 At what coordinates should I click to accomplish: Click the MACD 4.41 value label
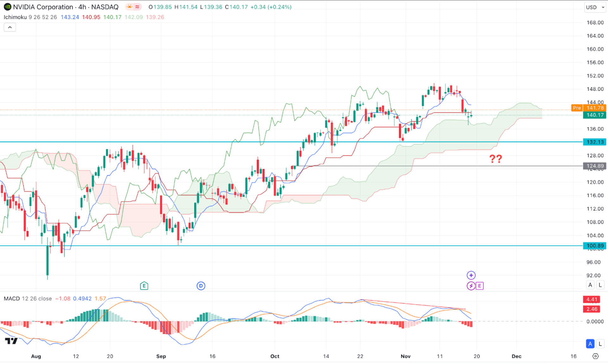tap(591, 299)
